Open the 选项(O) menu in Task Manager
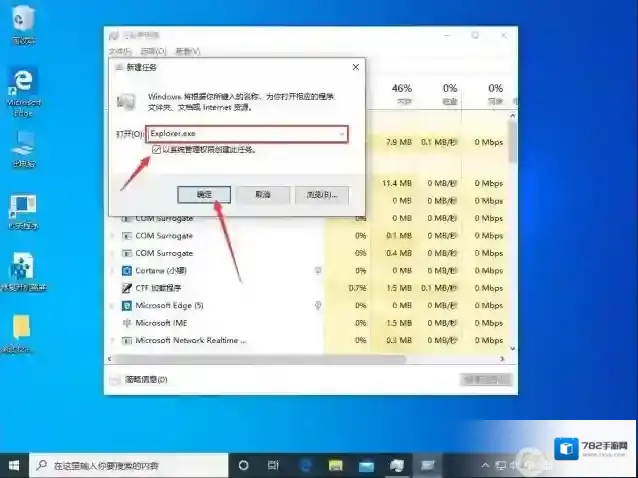This screenshot has width=638, height=478. point(153,51)
